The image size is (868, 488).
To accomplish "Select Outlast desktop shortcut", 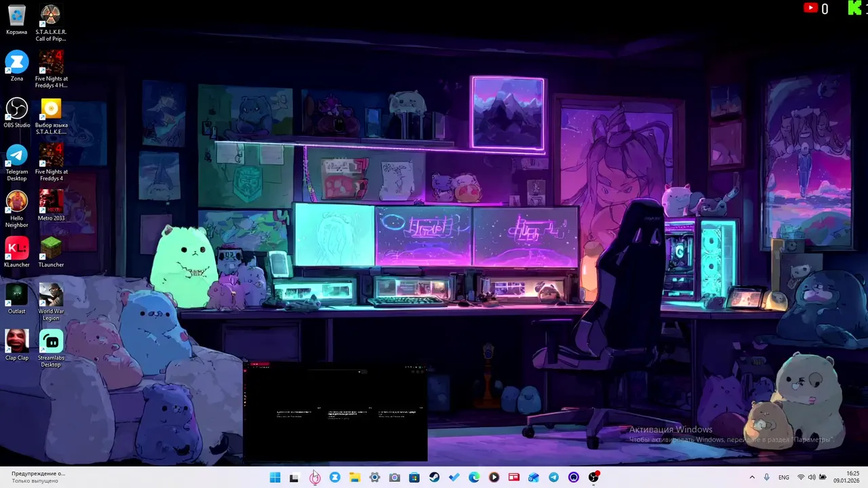I will click(x=16, y=299).
